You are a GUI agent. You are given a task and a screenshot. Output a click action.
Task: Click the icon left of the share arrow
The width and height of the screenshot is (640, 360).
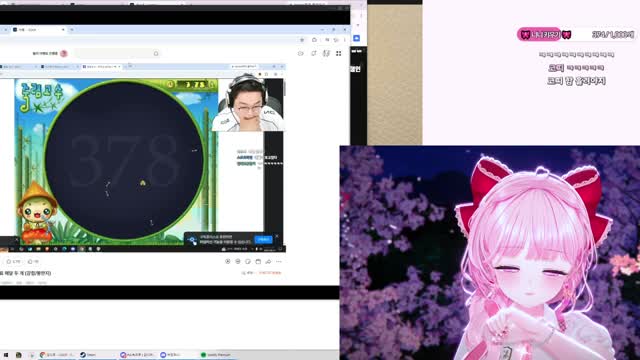click(x=258, y=261)
